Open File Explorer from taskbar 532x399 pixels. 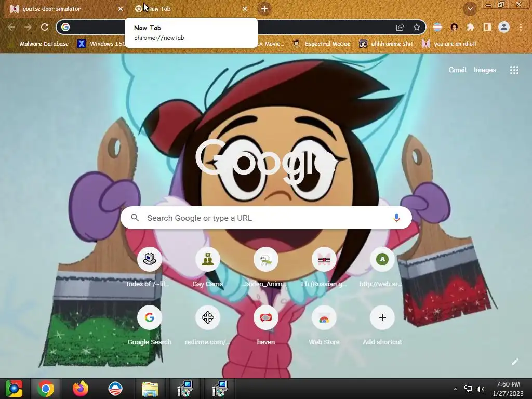click(x=150, y=389)
